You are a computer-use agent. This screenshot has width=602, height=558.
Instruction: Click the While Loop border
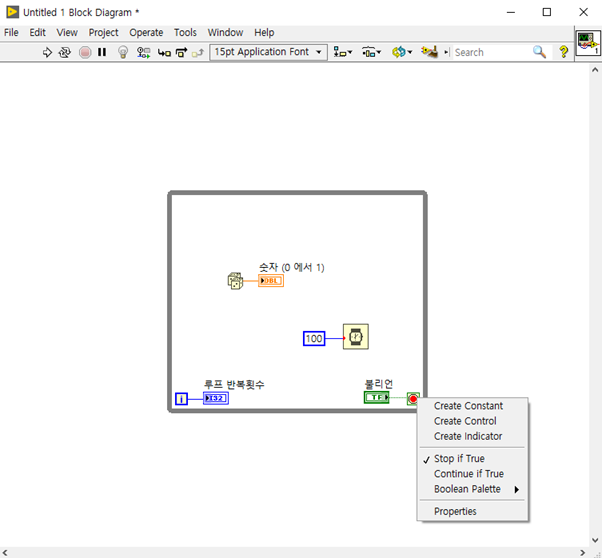(x=297, y=193)
